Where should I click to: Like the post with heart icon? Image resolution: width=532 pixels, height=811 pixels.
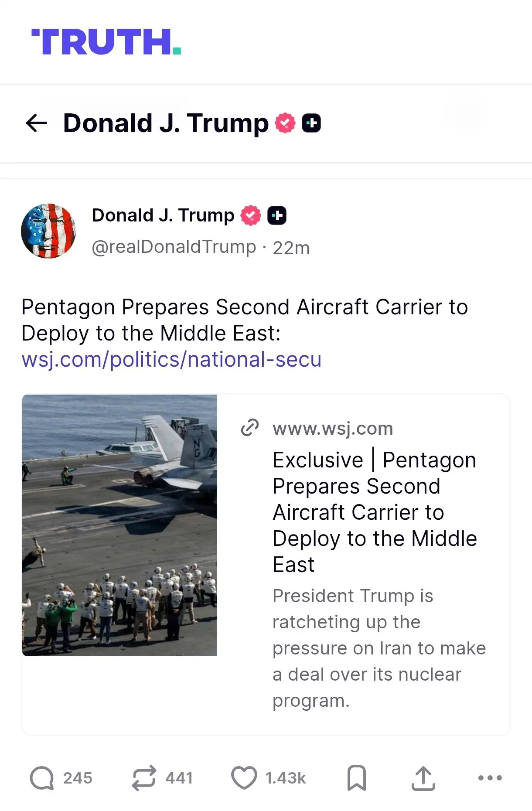[x=244, y=778]
